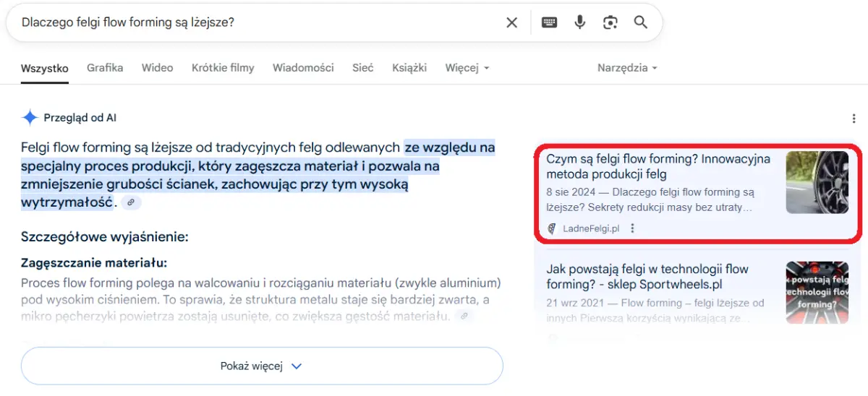Screen dimensions: 868x396
Task: Search by image with camera lens icon
Action: pos(610,22)
